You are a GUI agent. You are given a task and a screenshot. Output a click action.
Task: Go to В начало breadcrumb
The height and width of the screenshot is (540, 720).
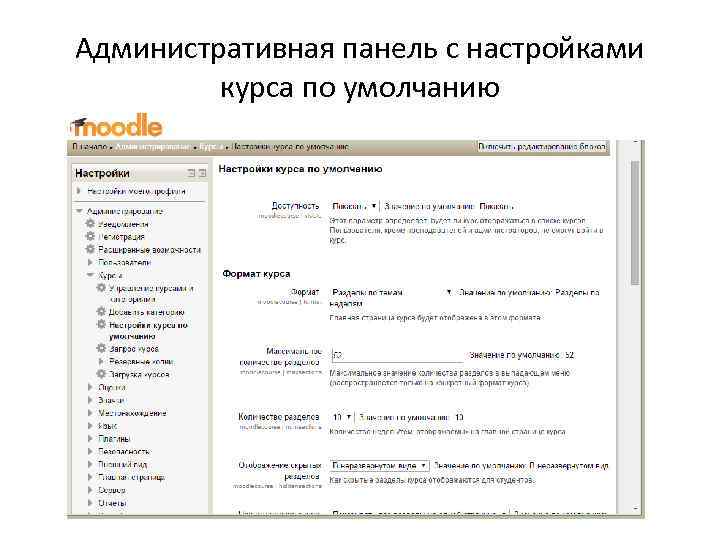pyautogui.click(x=90, y=147)
